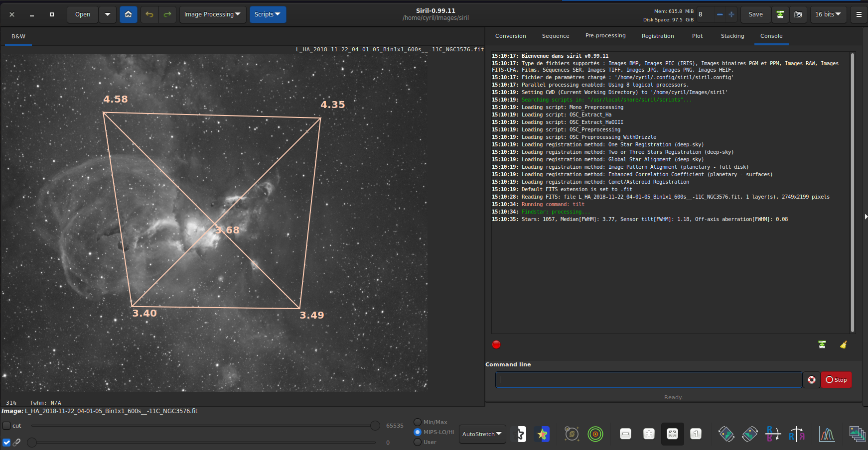Screen dimensions: 868x450
Task: Expand the AutoStretch display mode dropdown
Action: coord(482,434)
